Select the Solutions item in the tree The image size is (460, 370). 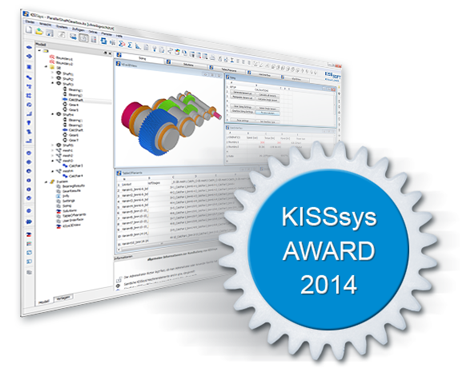click(70, 210)
